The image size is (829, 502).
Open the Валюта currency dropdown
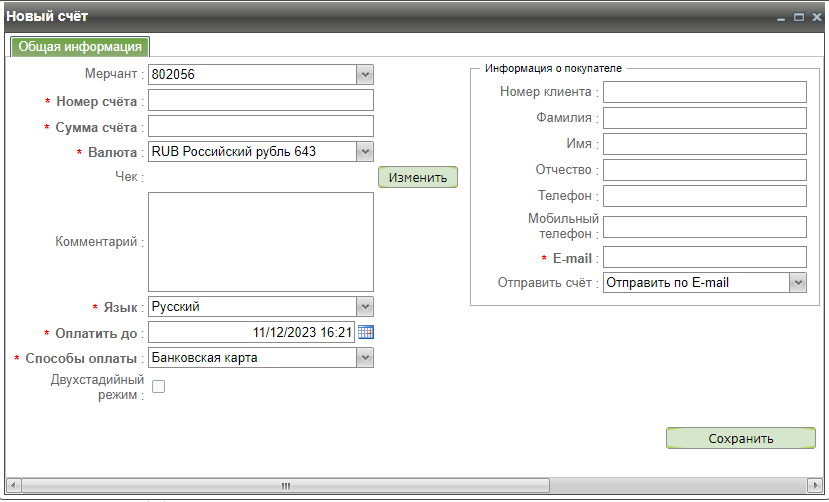[x=365, y=152]
